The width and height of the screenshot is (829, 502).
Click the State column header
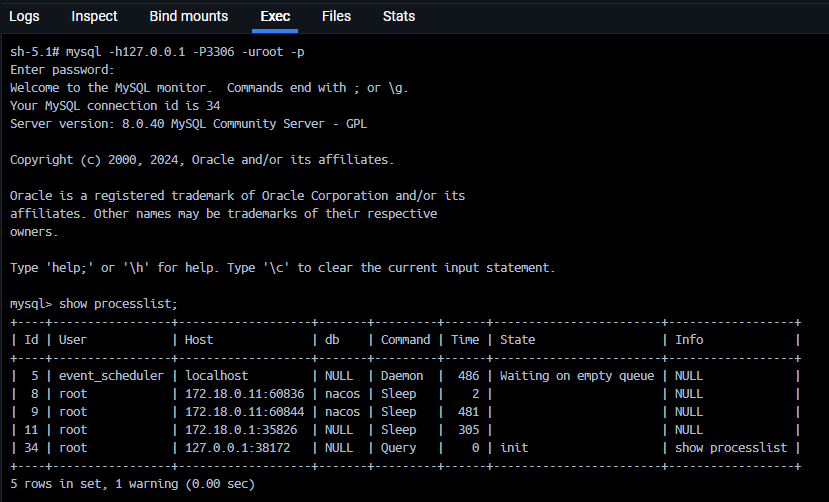517,340
